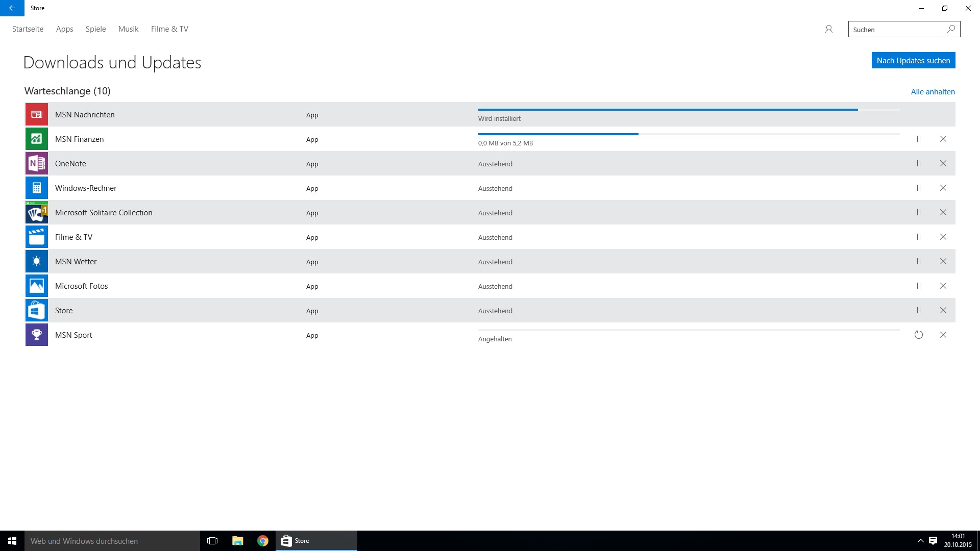Image resolution: width=980 pixels, height=551 pixels.
Task: Cancel the Store app update
Action: click(x=943, y=311)
